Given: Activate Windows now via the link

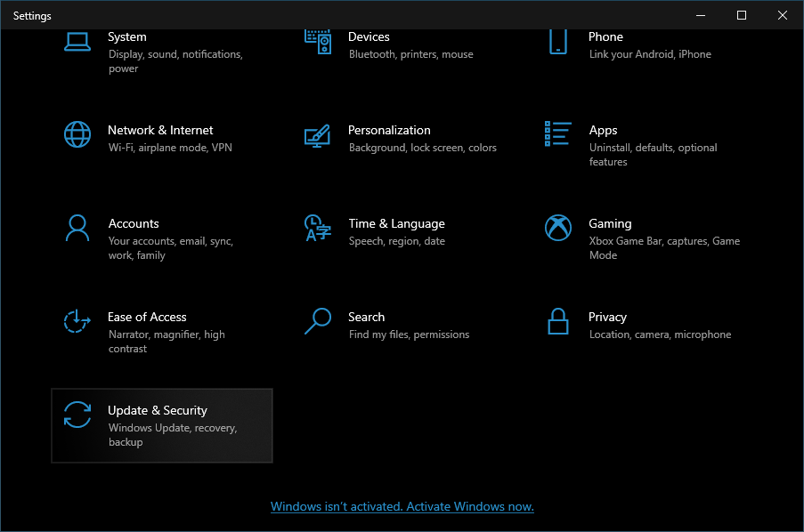Looking at the screenshot, I should click(402, 507).
